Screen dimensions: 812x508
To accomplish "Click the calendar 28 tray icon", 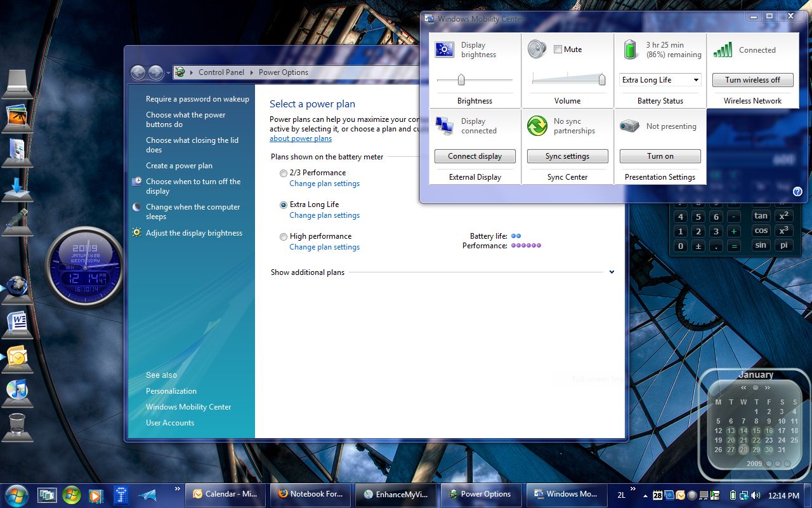I will [658, 495].
